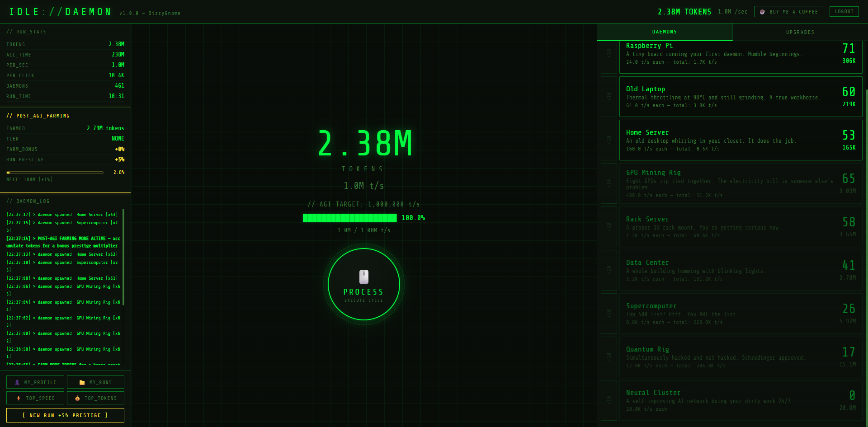This screenshot has width=868, height=427.
Task: Click the LOGOUT button
Action: pos(844,11)
